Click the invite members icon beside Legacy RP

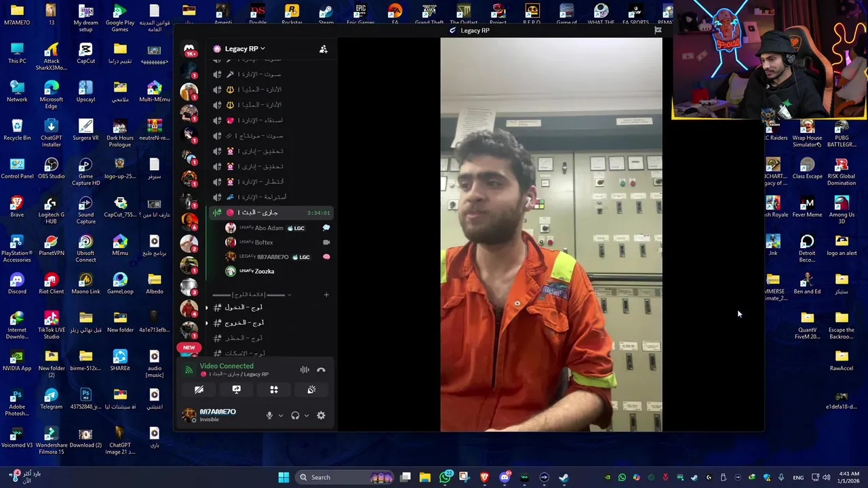(323, 49)
